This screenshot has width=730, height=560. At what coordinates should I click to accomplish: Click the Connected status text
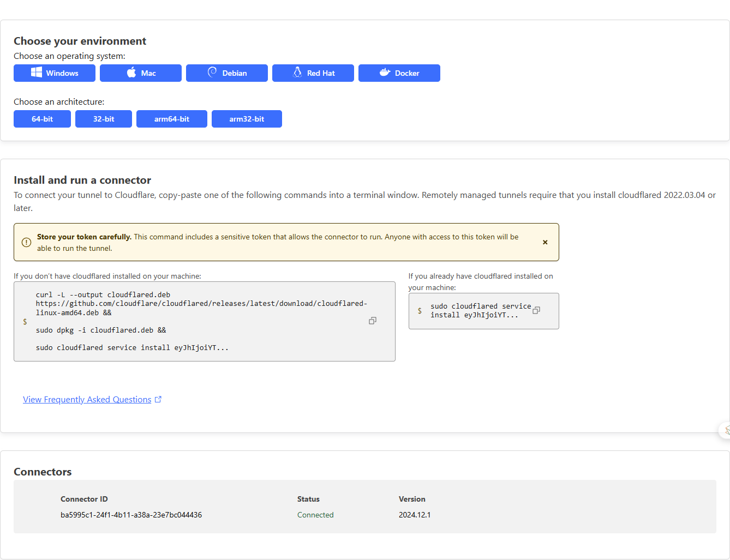coord(315,515)
